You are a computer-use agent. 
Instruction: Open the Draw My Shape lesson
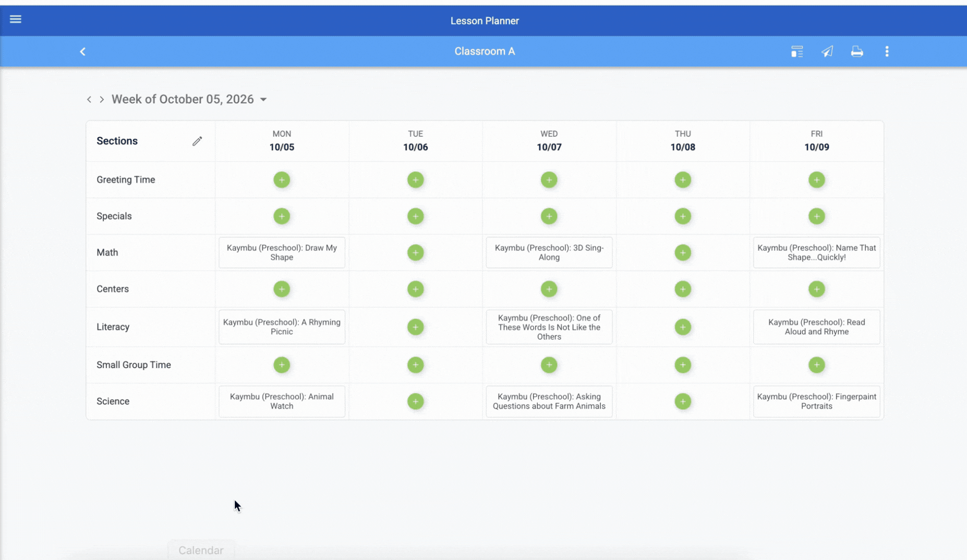pyautogui.click(x=282, y=253)
